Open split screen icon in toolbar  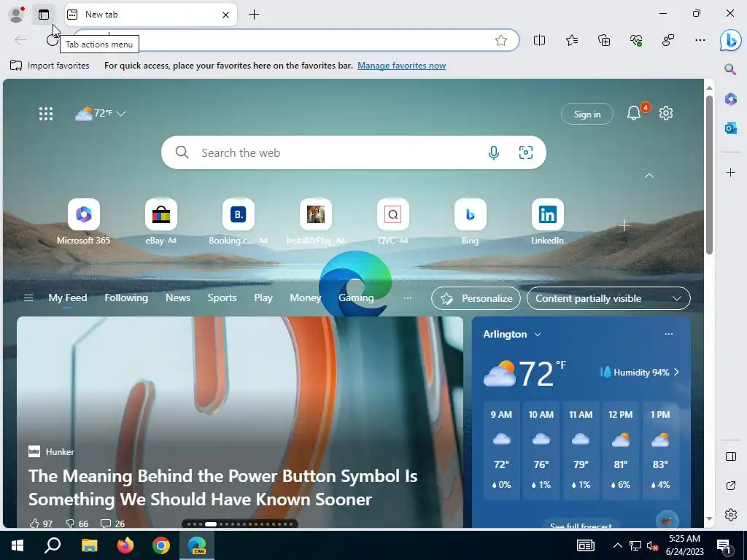pyautogui.click(x=539, y=41)
